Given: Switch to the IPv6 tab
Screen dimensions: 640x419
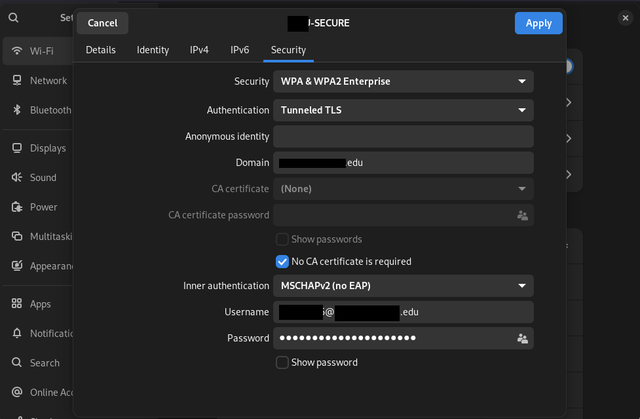Looking at the screenshot, I should click(x=240, y=50).
